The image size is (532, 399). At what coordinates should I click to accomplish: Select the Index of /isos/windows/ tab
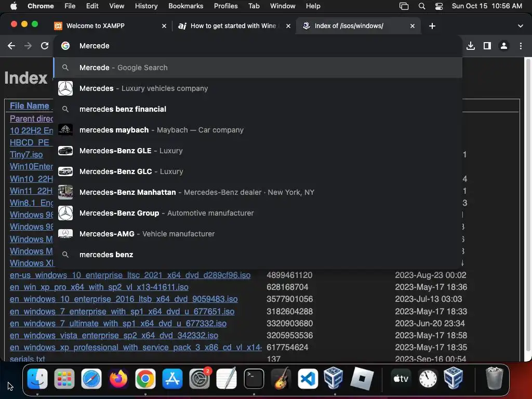(x=358, y=26)
